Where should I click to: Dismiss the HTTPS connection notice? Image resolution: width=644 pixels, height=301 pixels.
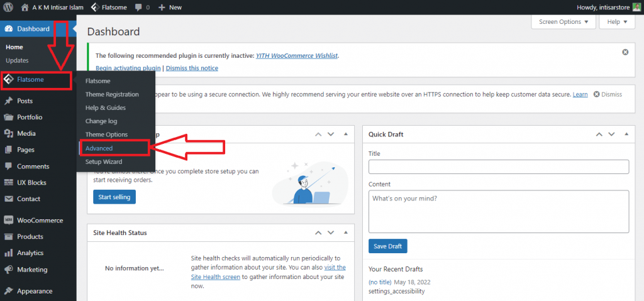[x=608, y=94]
